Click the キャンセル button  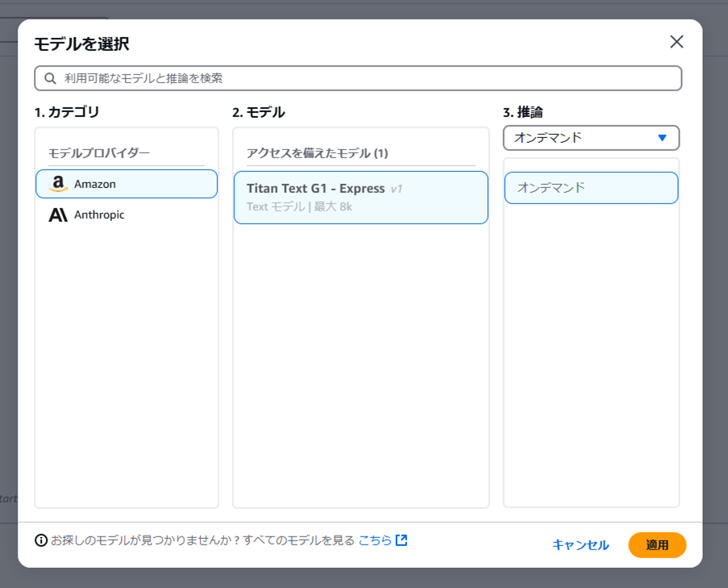pyautogui.click(x=580, y=544)
